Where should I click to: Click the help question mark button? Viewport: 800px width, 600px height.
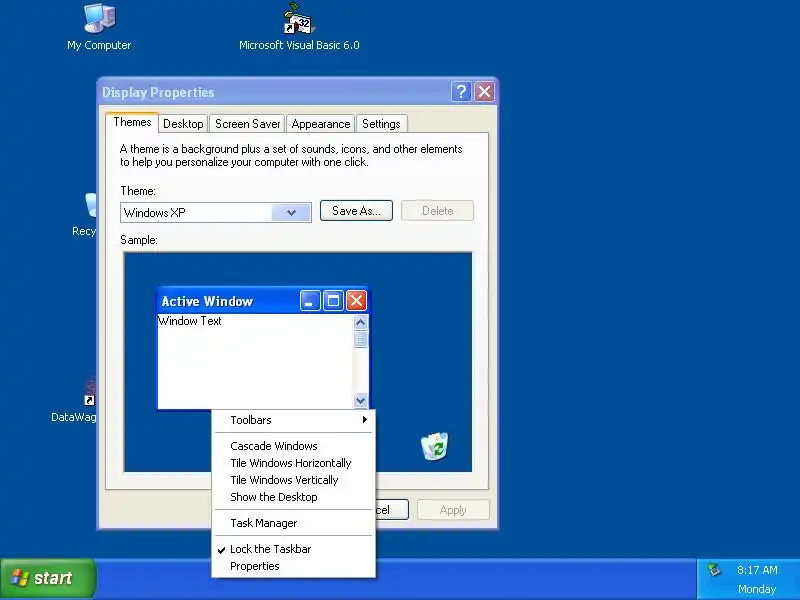click(461, 92)
